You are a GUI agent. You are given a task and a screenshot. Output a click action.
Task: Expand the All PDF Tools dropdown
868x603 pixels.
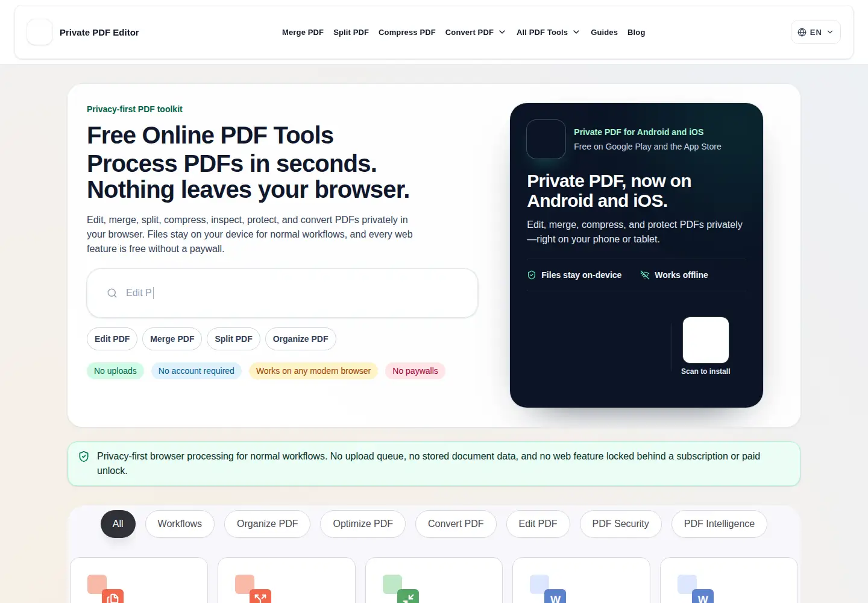tap(548, 33)
